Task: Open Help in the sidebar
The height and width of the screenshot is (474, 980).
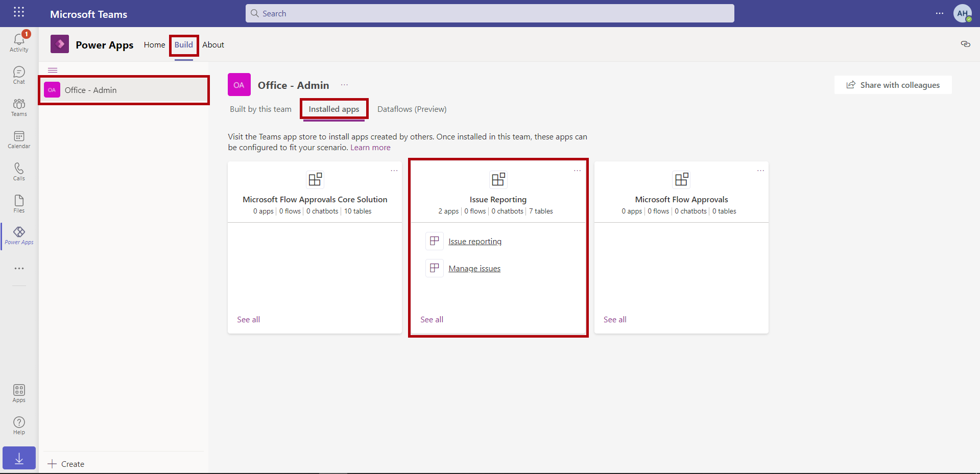Action: [x=19, y=425]
